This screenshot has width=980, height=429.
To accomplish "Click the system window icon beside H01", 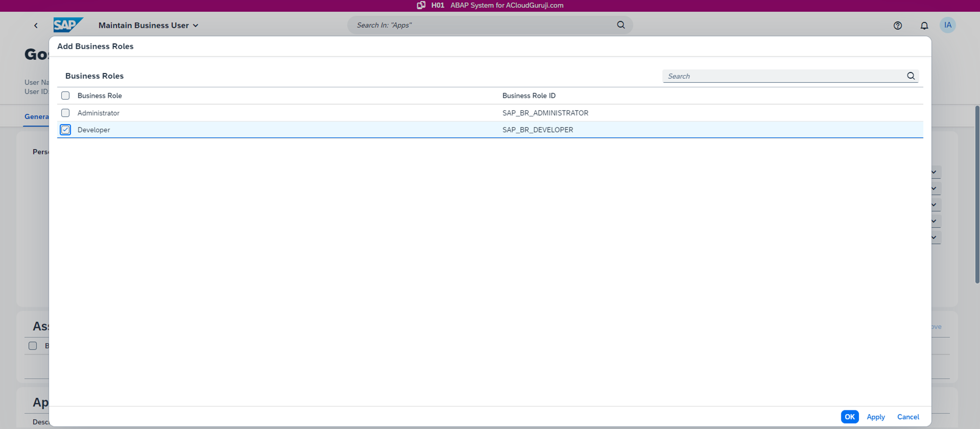I will coord(421,5).
